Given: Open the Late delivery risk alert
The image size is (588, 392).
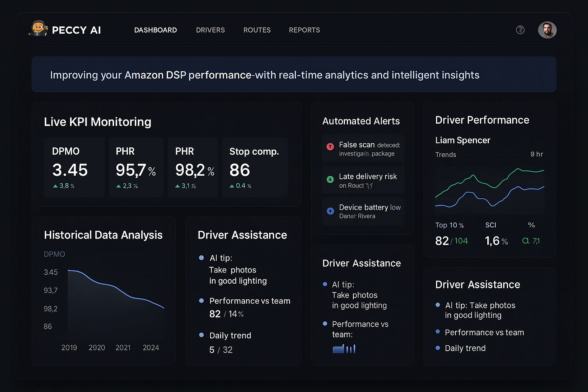Looking at the screenshot, I should 363,180.
